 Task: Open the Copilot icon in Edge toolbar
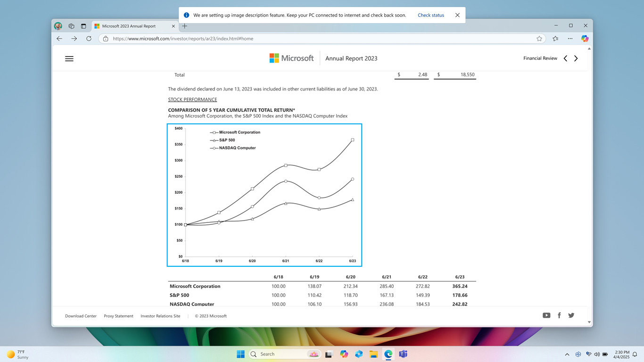tap(585, 38)
